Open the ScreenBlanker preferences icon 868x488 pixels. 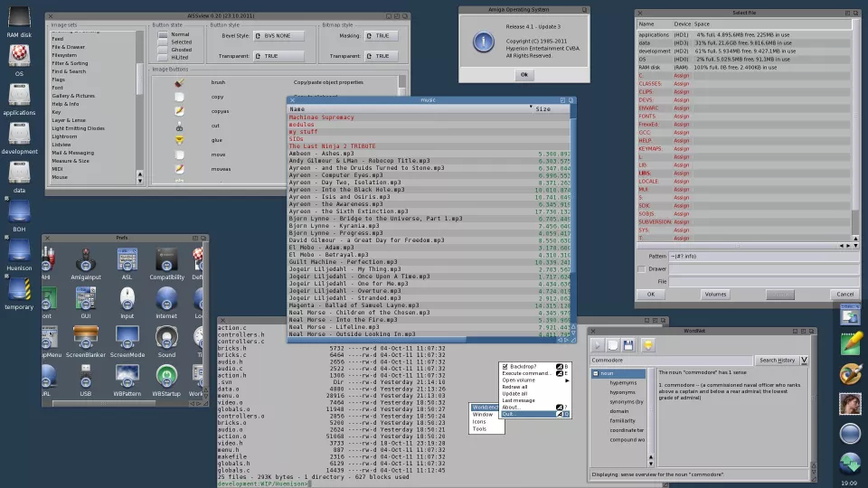click(x=86, y=339)
